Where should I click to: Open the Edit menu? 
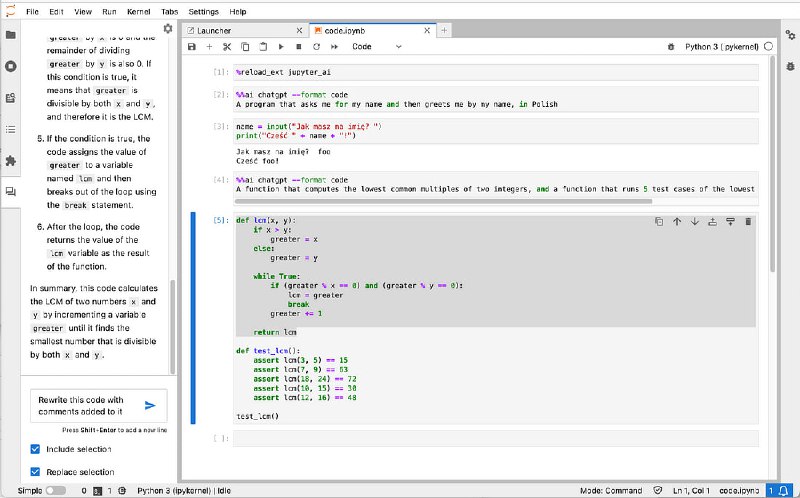[56, 11]
